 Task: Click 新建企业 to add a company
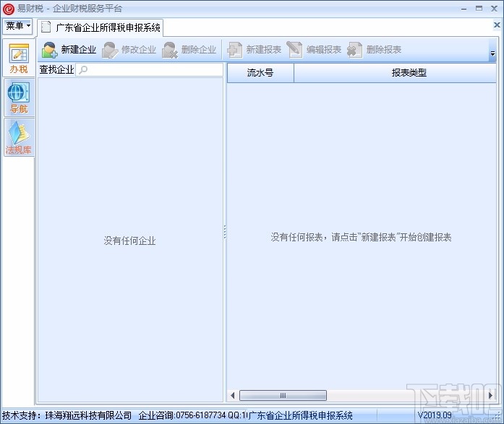pyautogui.click(x=69, y=50)
